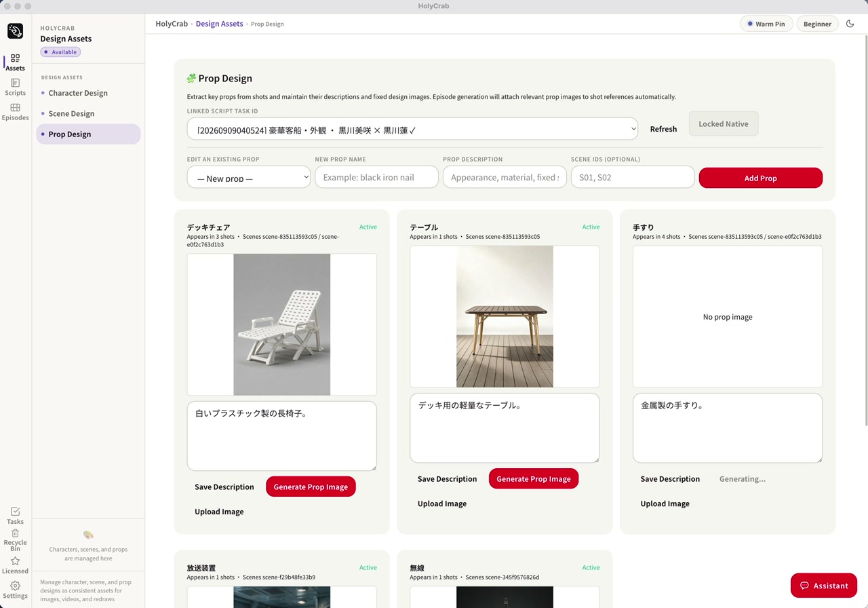Image resolution: width=868 pixels, height=608 pixels.
Task: Click the Prop Design page heading
Action: 225,79
